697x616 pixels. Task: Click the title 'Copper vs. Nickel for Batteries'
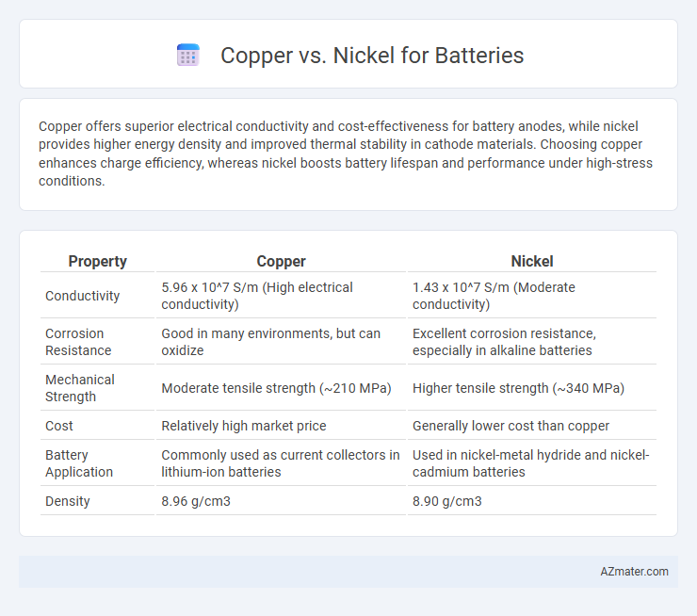[x=372, y=56]
